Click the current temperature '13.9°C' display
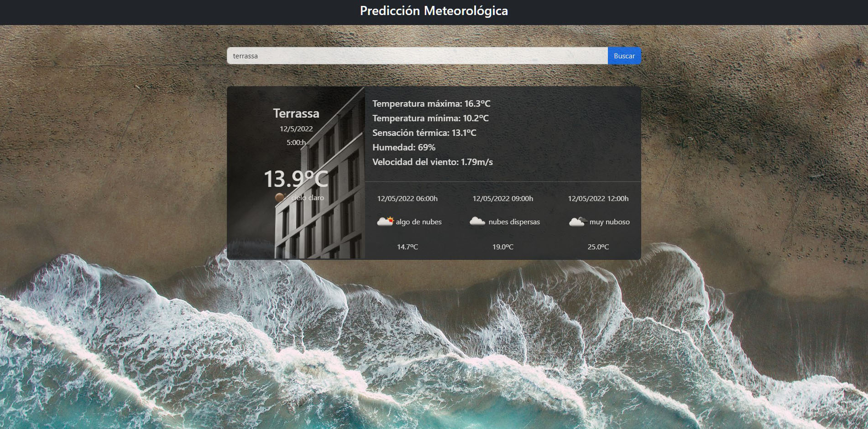The height and width of the screenshot is (429, 868). [x=297, y=179]
